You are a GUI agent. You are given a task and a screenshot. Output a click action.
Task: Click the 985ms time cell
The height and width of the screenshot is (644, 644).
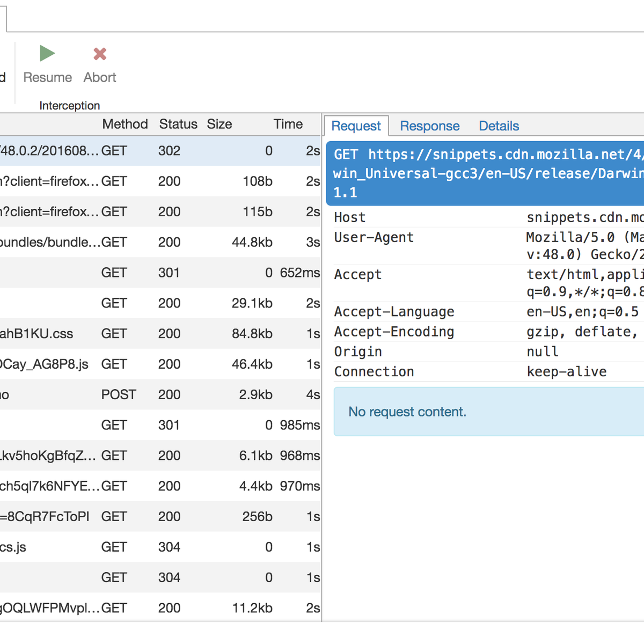300,425
